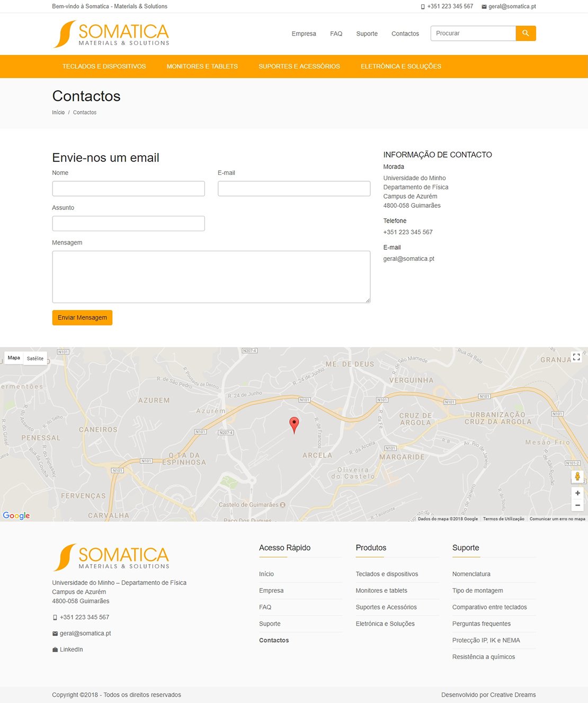Click the Street View pegman icon
588x703 pixels.
(577, 477)
